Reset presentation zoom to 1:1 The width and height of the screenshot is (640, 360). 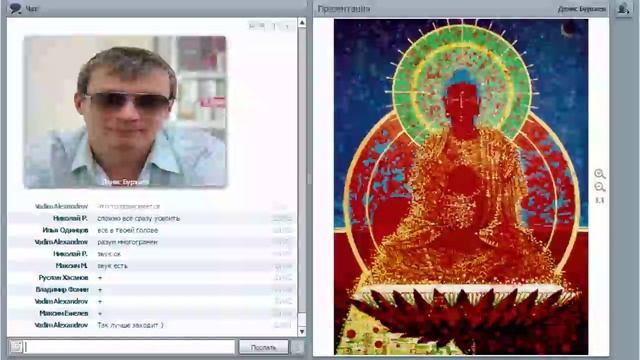599,200
